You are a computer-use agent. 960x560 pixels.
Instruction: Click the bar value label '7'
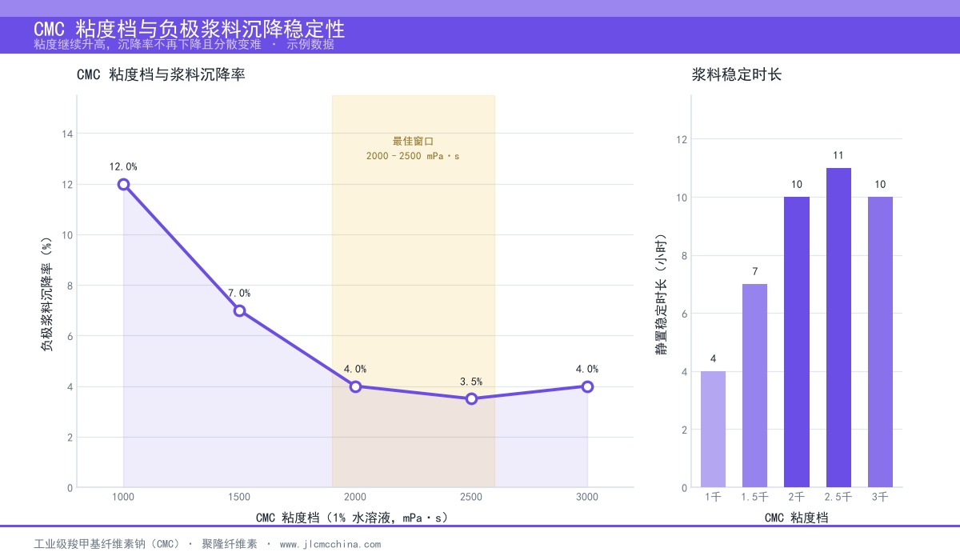tap(754, 271)
